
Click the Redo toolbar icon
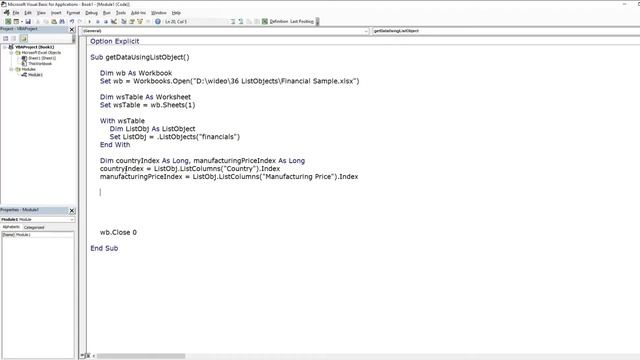point(80,21)
